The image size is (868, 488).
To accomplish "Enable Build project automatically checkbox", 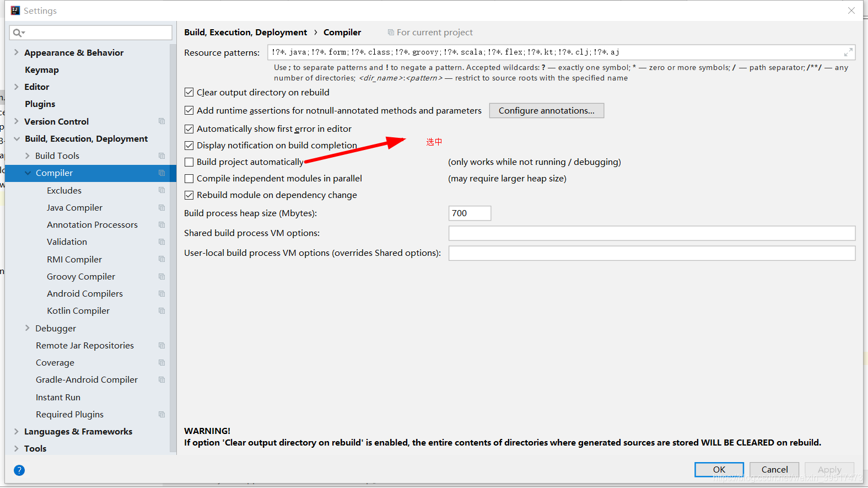I will tap(189, 162).
